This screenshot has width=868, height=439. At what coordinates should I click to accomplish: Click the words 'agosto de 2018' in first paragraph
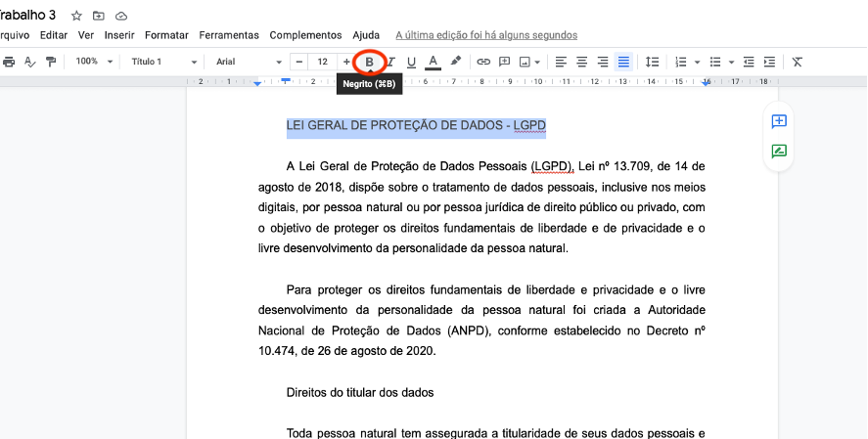click(299, 188)
